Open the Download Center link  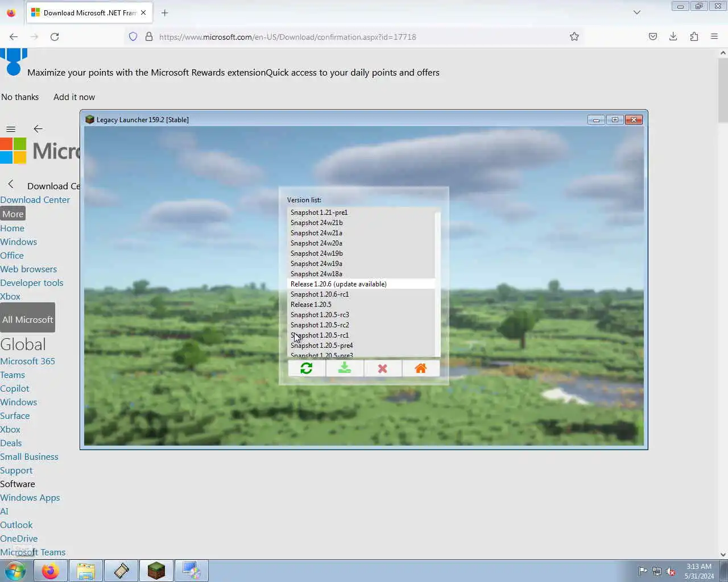coord(35,200)
